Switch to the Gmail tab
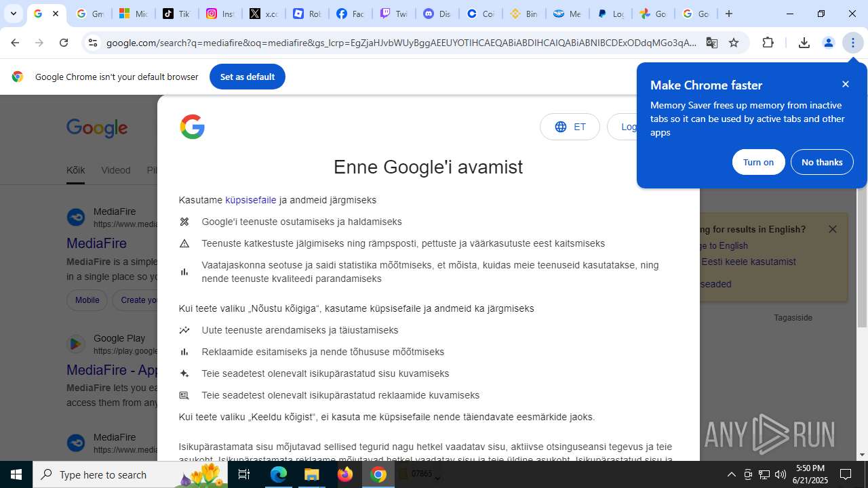 tap(90, 14)
